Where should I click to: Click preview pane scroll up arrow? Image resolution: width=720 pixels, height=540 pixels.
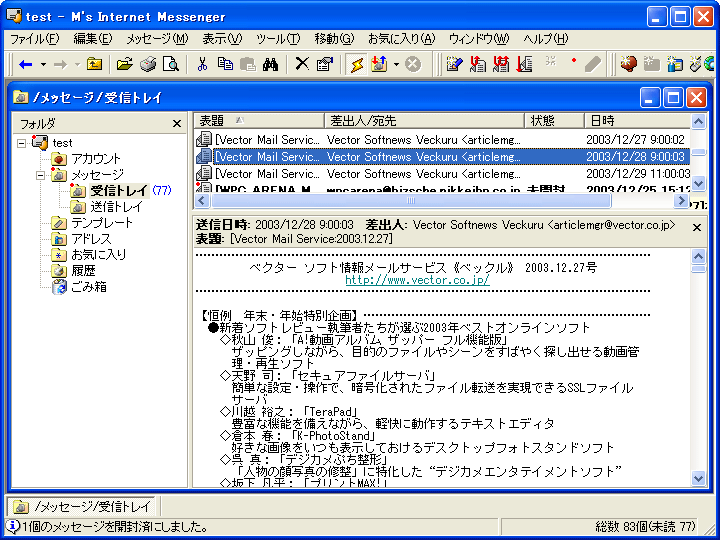698,256
